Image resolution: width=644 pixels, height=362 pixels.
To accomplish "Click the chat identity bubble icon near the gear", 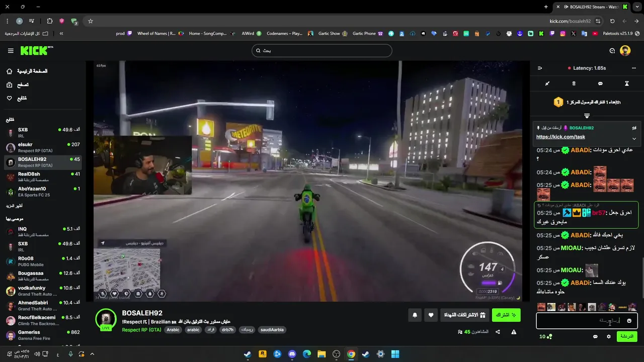I will coord(595,336).
